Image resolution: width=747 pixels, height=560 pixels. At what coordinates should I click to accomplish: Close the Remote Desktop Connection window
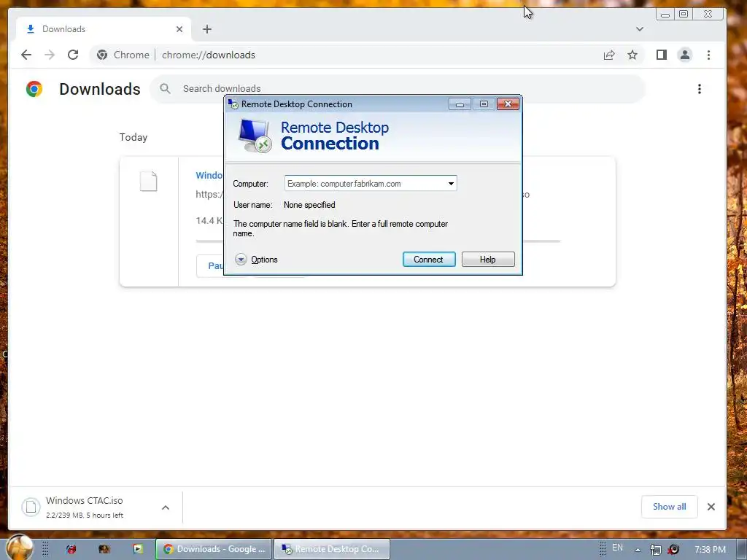(x=508, y=104)
